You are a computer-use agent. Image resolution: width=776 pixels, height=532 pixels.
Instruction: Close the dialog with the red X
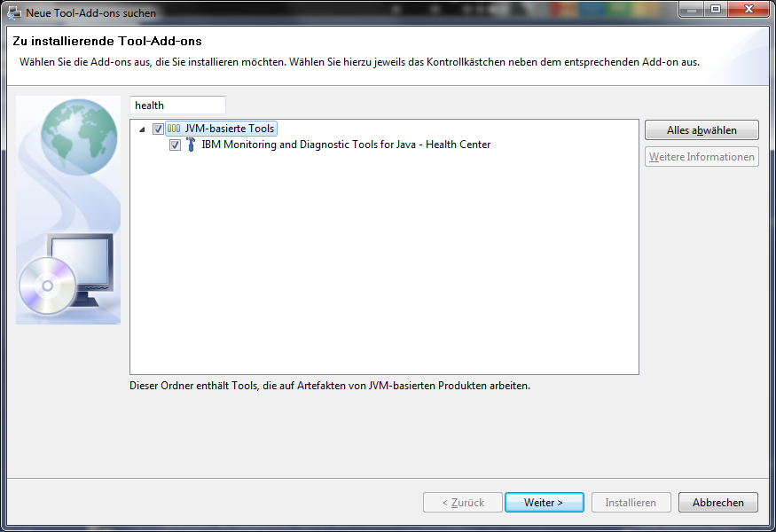[x=747, y=9]
